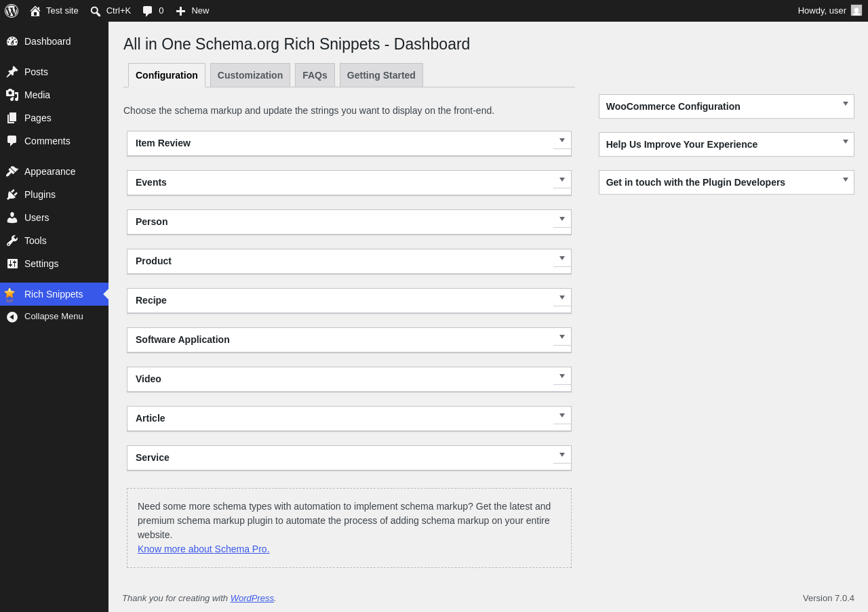
Task: Click the Posts pushpin icon
Action: pyautogui.click(x=12, y=72)
